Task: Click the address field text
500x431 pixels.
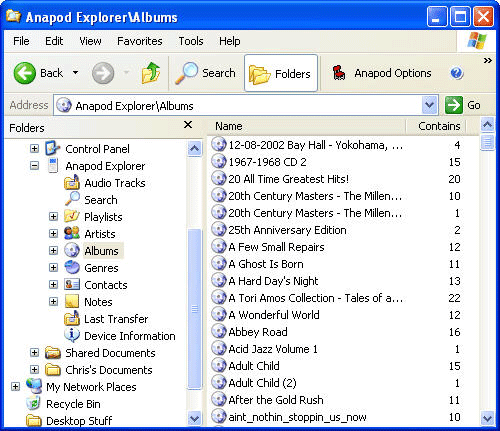Action: (134, 106)
